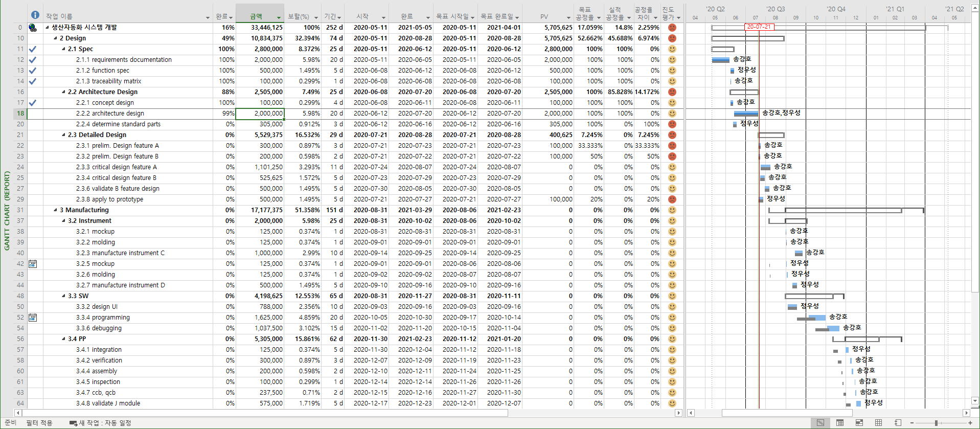
Task: Open Task Usage view from status bar
Action: (x=839, y=423)
